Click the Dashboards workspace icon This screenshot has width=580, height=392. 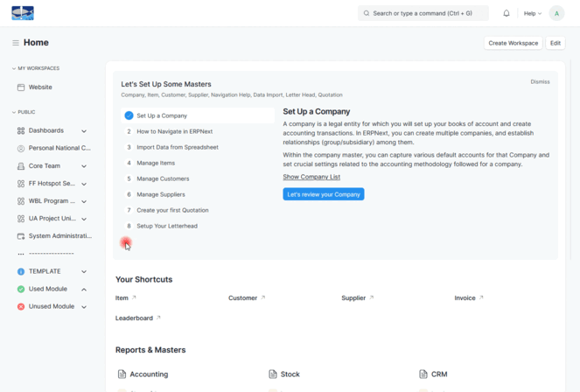(x=21, y=130)
